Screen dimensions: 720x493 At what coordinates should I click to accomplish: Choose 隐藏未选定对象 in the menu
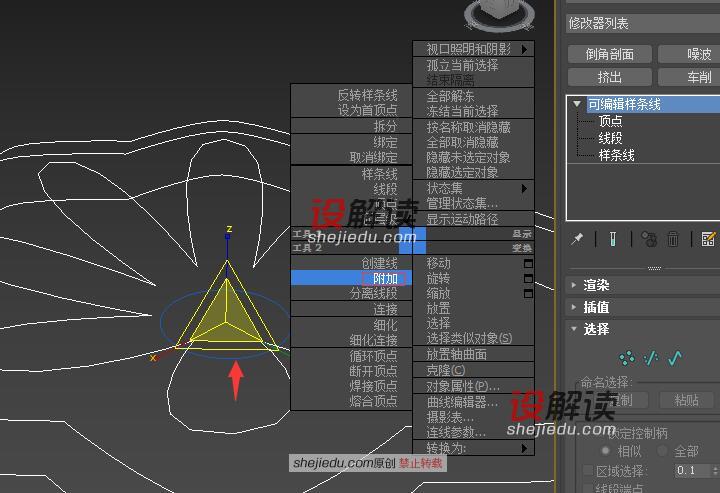click(473, 157)
